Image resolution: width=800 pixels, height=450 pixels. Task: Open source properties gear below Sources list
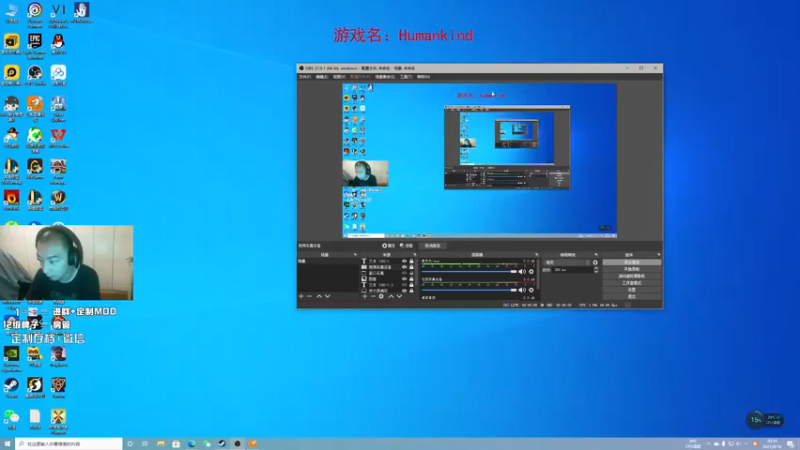pyautogui.click(x=381, y=296)
